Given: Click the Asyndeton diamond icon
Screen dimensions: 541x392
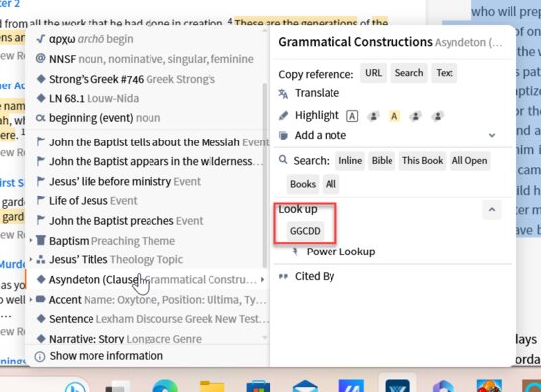Looking at the screenshot, I should pyautogui.click(x=41, y=279).
